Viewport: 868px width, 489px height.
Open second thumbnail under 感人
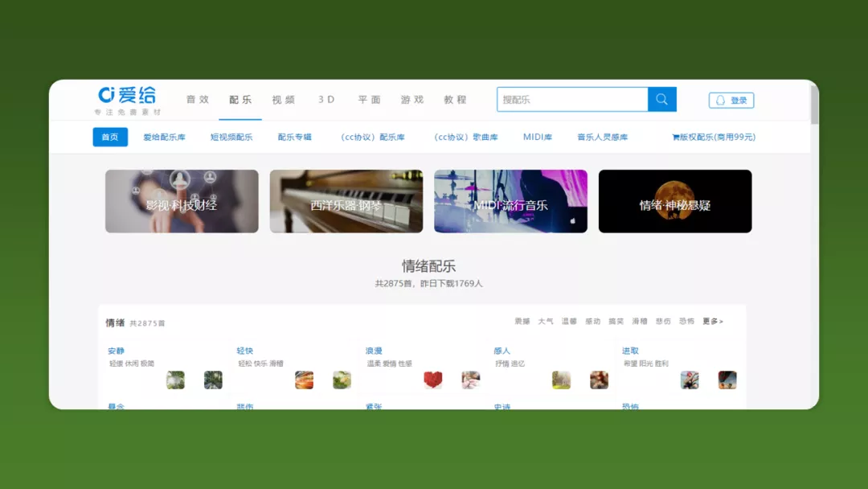pyautogui.click(x=599, y=380)
